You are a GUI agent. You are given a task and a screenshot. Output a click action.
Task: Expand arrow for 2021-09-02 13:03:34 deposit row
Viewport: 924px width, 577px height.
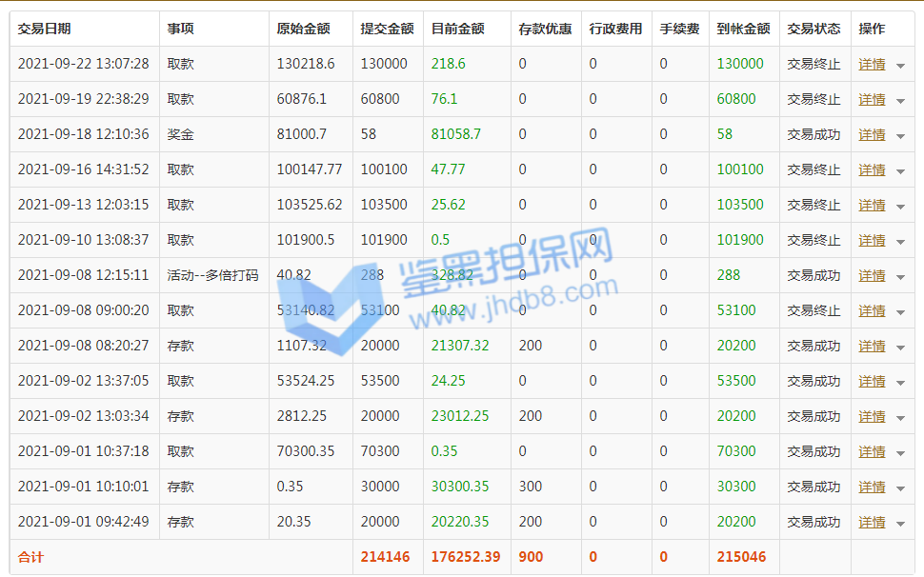click(900, 418)
